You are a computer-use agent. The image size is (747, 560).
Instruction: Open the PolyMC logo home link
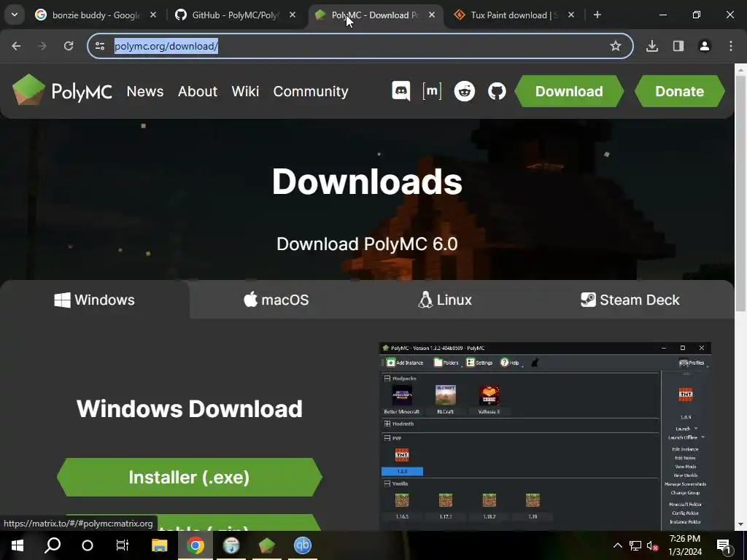click(63, 90)
